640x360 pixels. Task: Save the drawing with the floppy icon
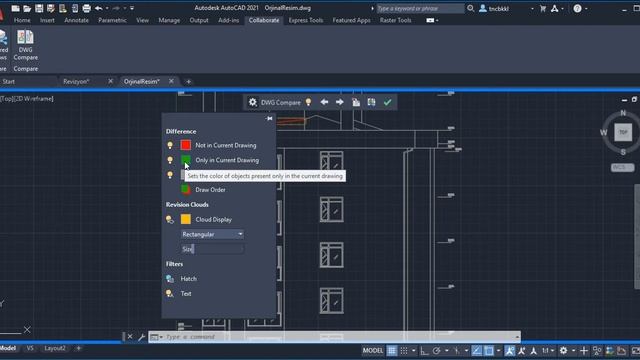pyautogui.click(x=39, y=8)
